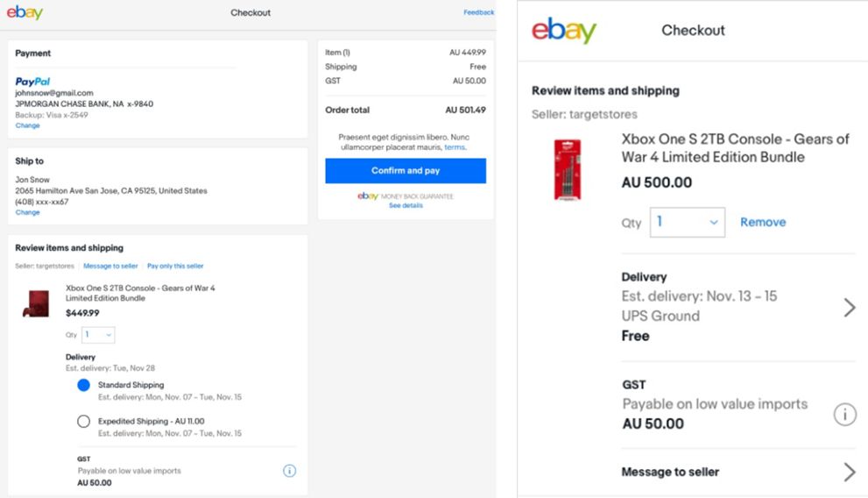Click the eBay logo in mobile header
The width and height of the screenshot is (868, 498).
564,31
